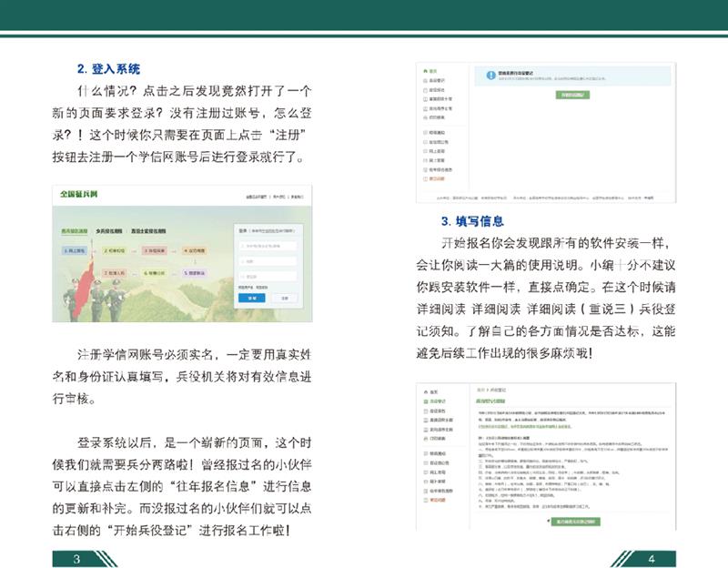Select the green highlighted sidebar item in the registration-notice screenshot
This screenshot has height=568, width=728.
click(435, 401)
